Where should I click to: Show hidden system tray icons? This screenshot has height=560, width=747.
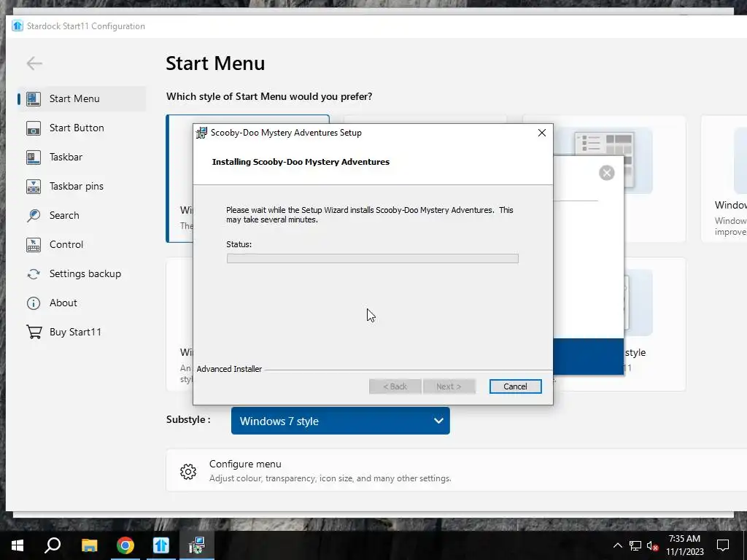coord(617,545)
